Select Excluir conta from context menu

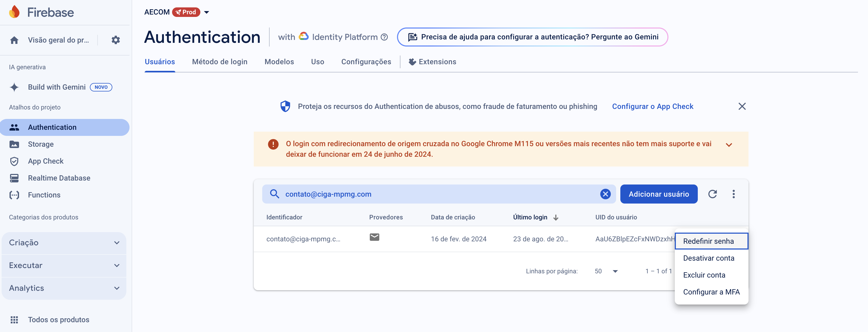704,275
